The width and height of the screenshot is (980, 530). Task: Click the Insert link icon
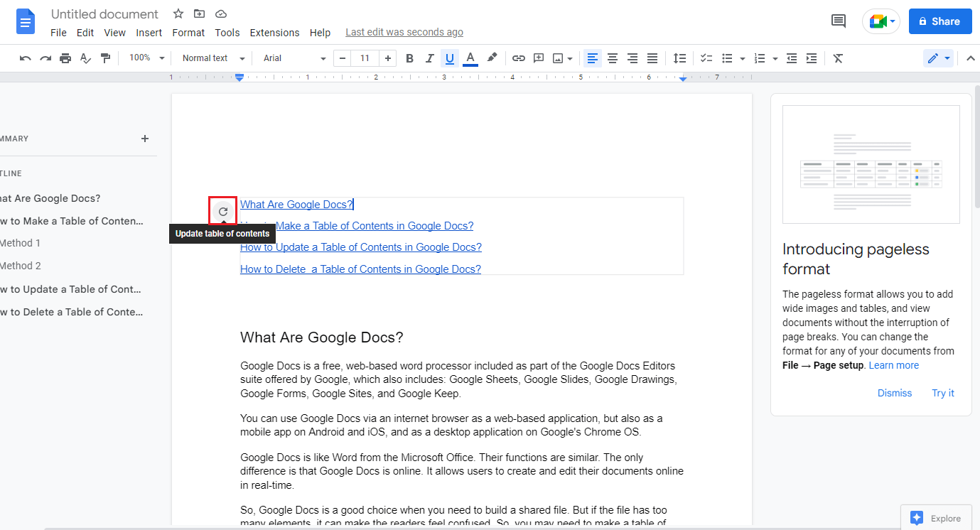coord(519,58)
